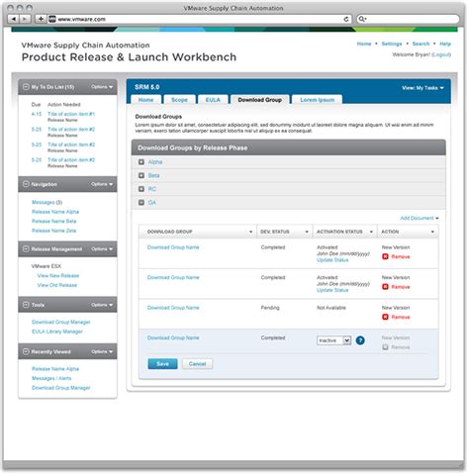Open Options menu for Release Management
Screen dimensions: 469x476
pos(102,249)
